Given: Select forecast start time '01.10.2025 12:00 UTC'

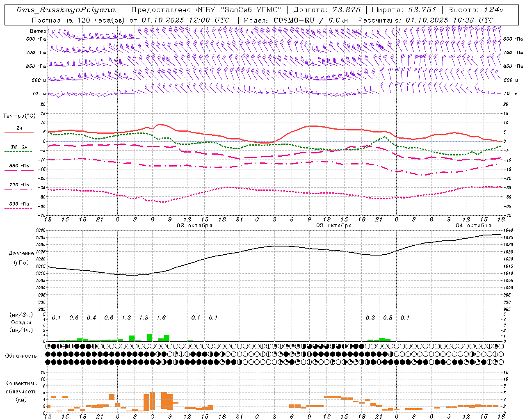Looking at the screenshot, I should [185, 20].
